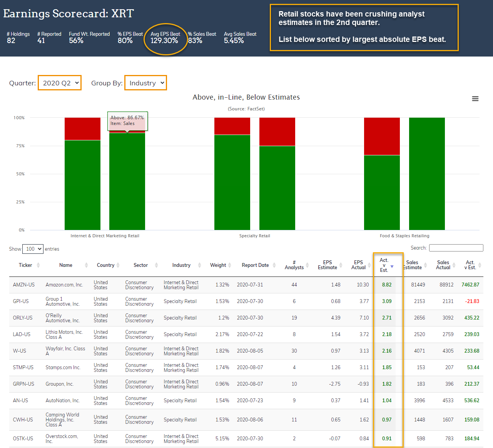The image size is (493, 448).
Task: Click the EPS Estimate column header
Action: coord(328,265)
